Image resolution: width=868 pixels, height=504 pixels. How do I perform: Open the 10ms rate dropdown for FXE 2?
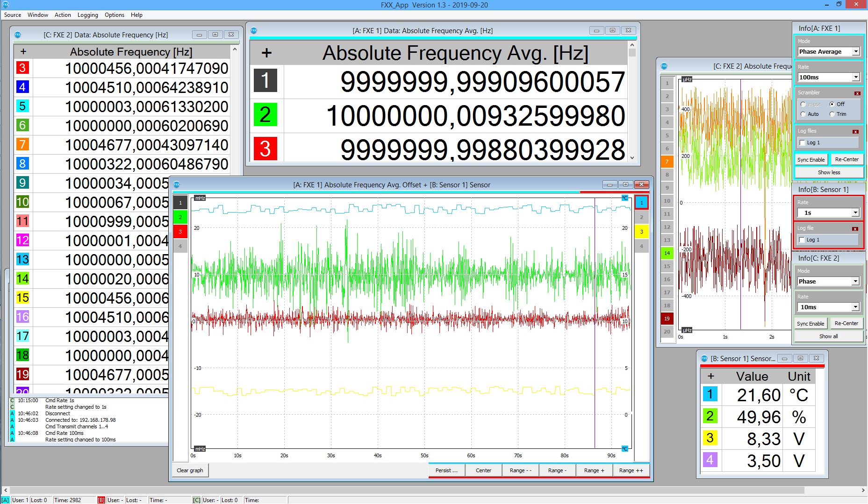point(828,307)
